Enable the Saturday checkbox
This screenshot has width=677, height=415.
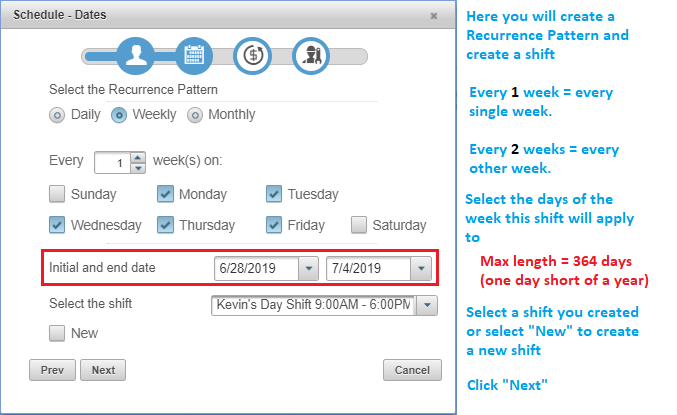pos(359,225)
